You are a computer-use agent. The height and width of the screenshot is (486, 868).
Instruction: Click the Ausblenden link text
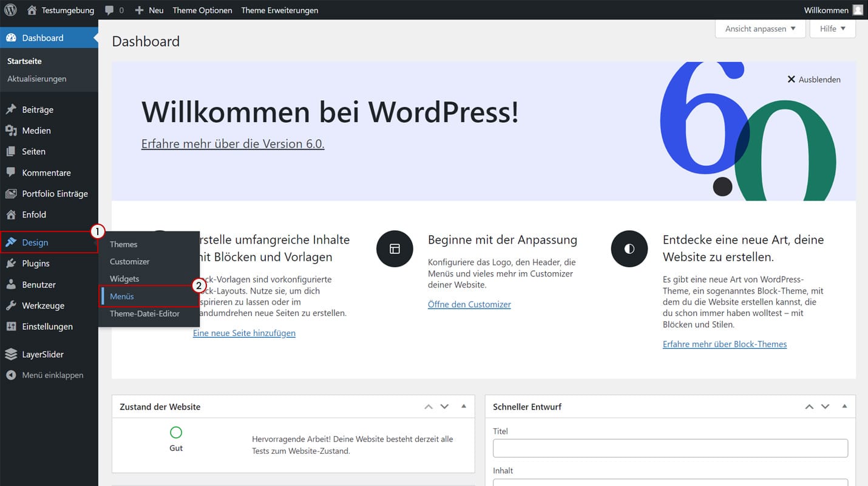coord(819,80)
